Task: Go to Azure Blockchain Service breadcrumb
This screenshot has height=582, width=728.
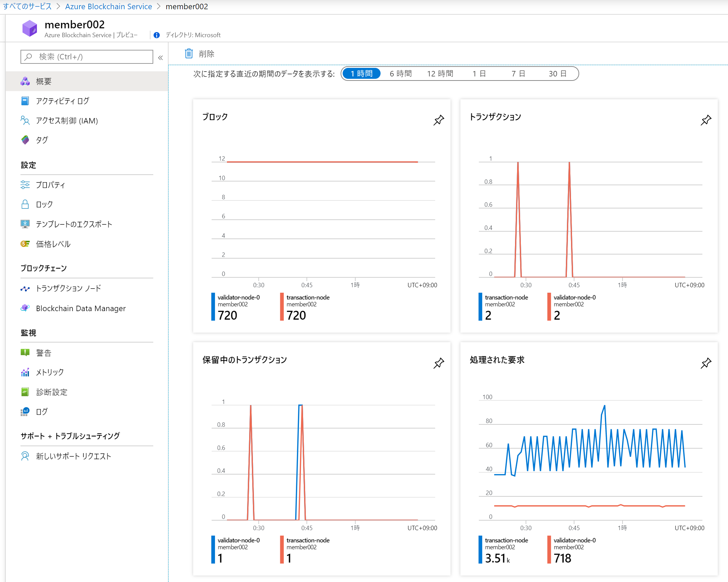Action: (109, 6)
